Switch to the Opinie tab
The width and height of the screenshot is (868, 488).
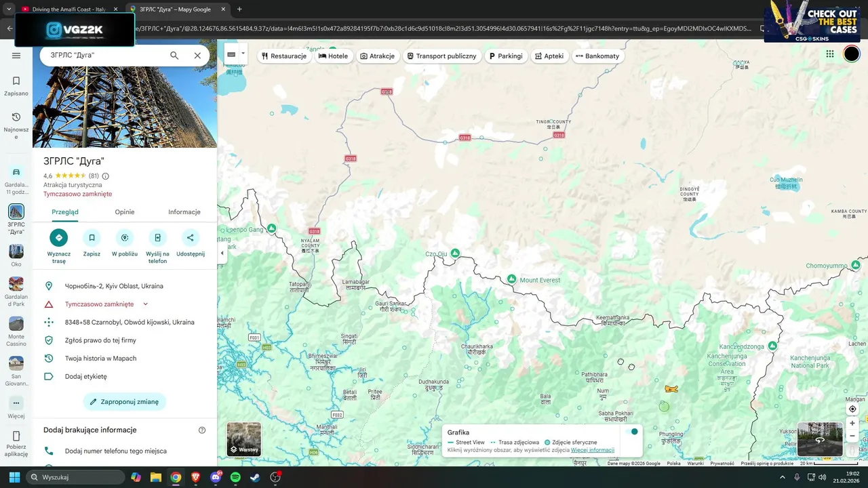(x=125, y=212)
